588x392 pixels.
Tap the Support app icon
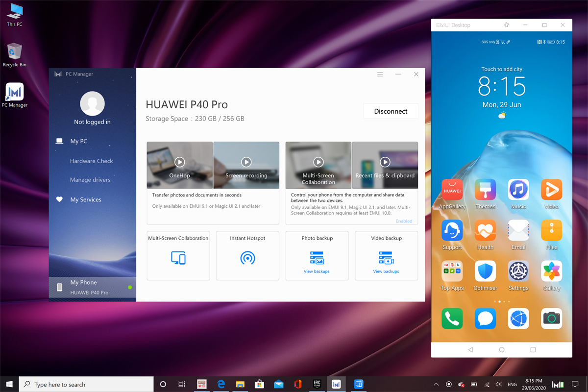tap(452, 230)
